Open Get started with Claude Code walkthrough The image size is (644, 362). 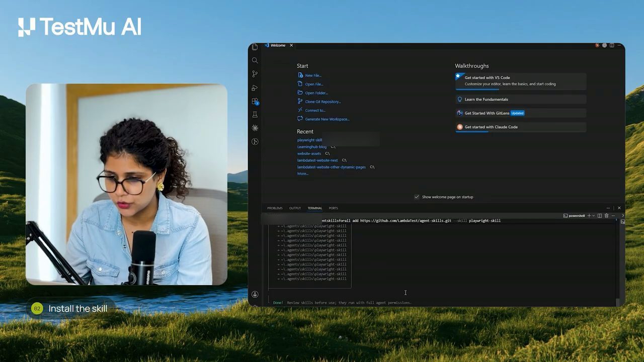coord(521,127)
